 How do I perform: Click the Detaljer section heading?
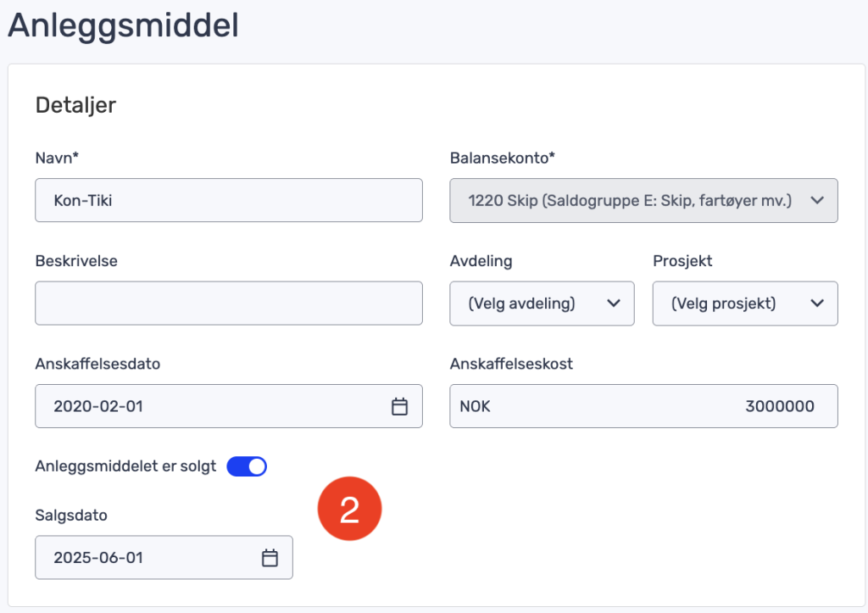click(x=75, y=105)
